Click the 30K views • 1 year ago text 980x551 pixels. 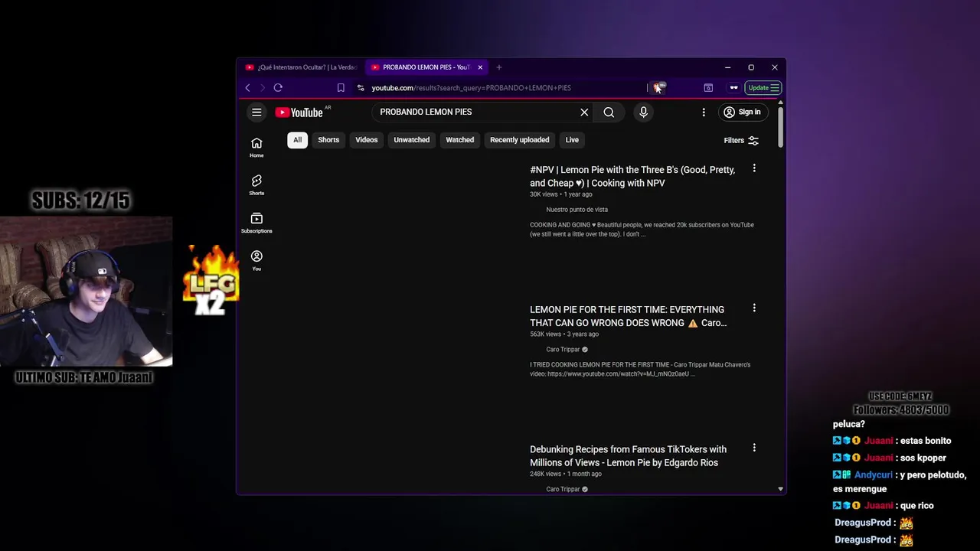pos(561,194)
